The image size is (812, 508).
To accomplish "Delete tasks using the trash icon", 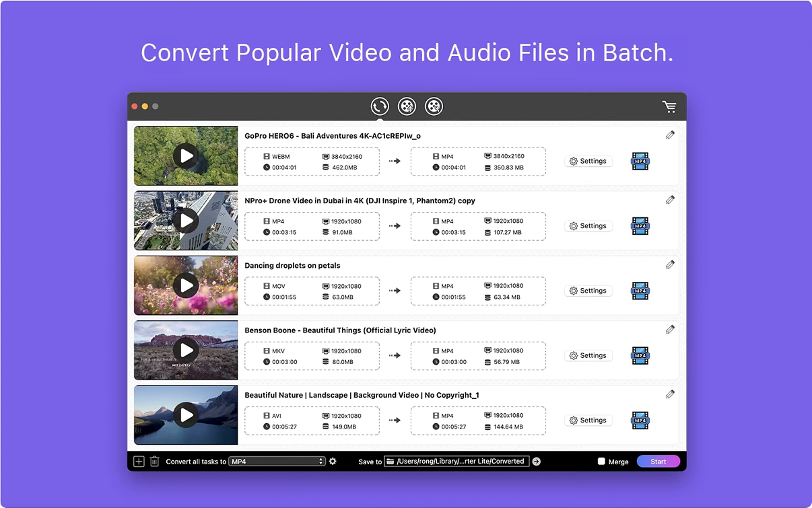I will [x=154, y=462].
